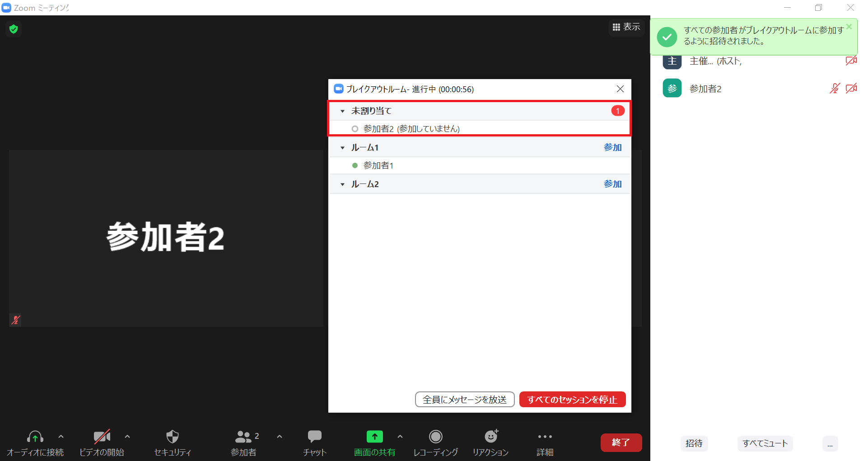The image size is (868, 461).
Task: Click すべてのセッションを停止 to stop all sessions
Action: (572, 400)
